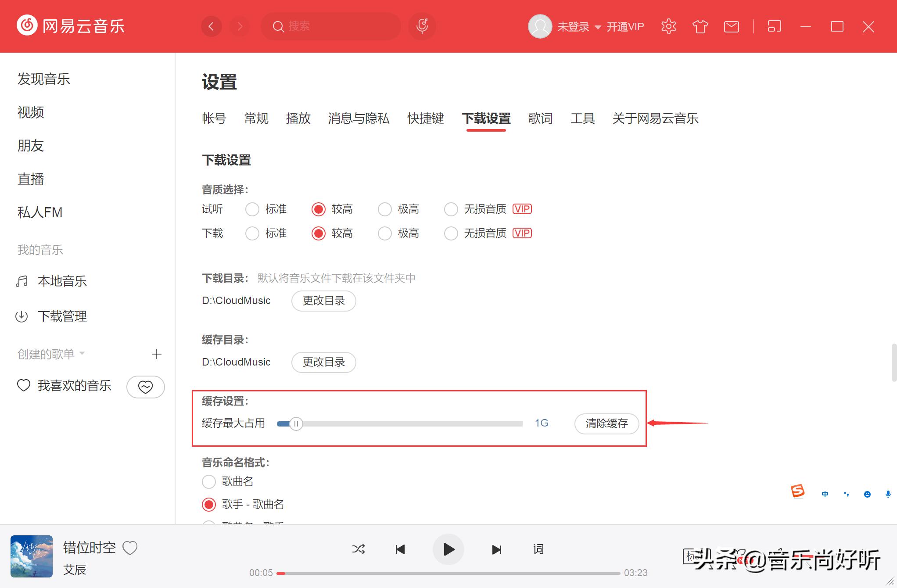The height and width of the screenshot is (588, 897).
Task: Click the forward navigation arrow
Action: pyautogui.click(x=239, y=26)
